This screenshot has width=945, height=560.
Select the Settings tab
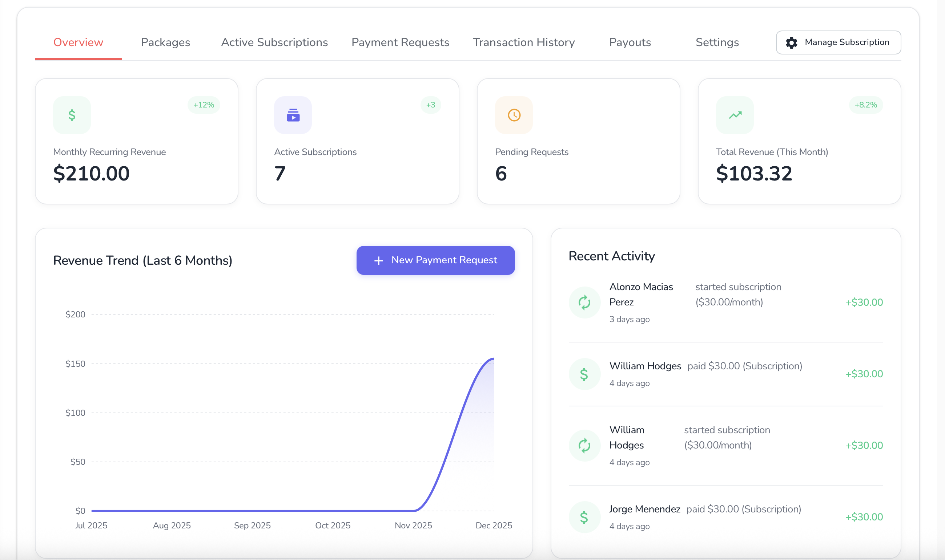[717, 42]
